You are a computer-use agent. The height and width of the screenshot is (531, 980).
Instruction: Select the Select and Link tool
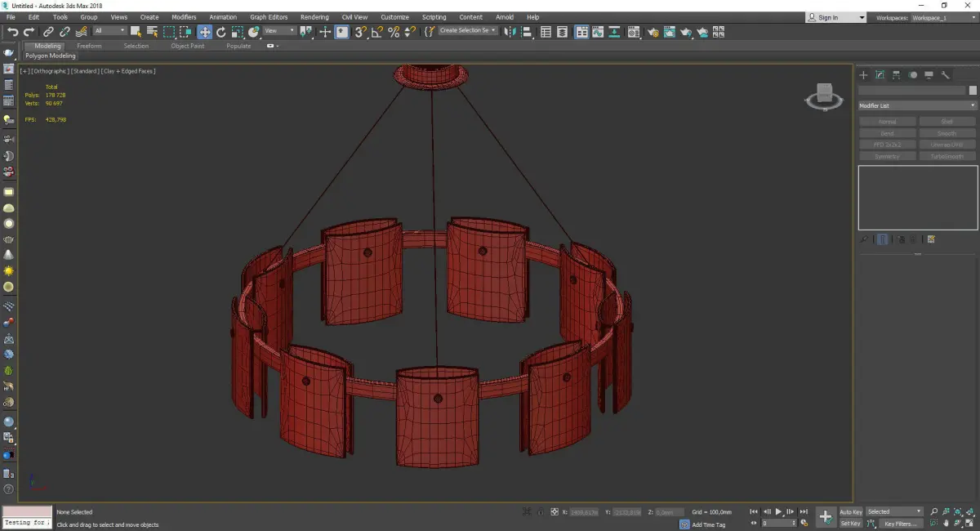point(49,32)
